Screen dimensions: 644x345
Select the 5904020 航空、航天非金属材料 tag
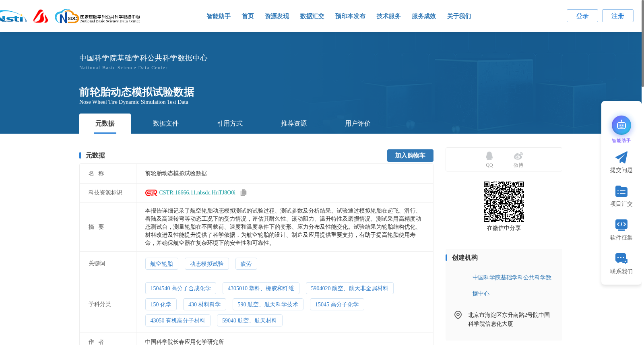[349, 288]
